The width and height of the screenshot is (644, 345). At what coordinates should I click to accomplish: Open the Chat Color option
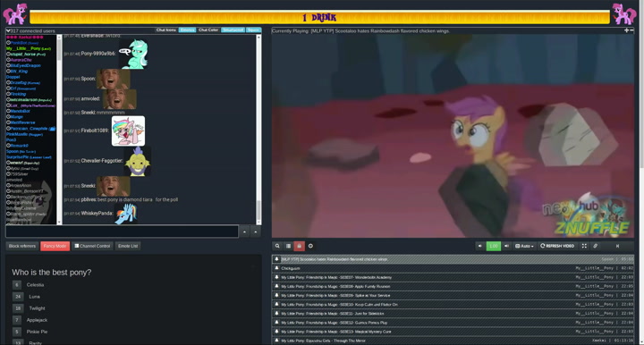(208, 30)
